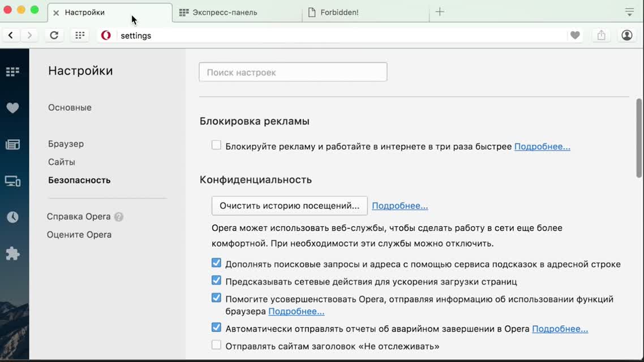Click the address bar showing settings
Screen dimensions: 644x362
click(341, 36)
